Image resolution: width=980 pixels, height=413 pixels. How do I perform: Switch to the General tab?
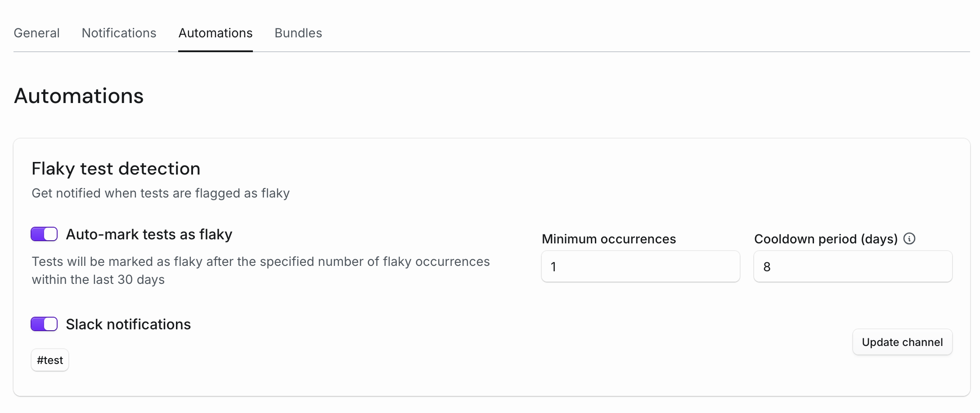click(x=36, y=33)
